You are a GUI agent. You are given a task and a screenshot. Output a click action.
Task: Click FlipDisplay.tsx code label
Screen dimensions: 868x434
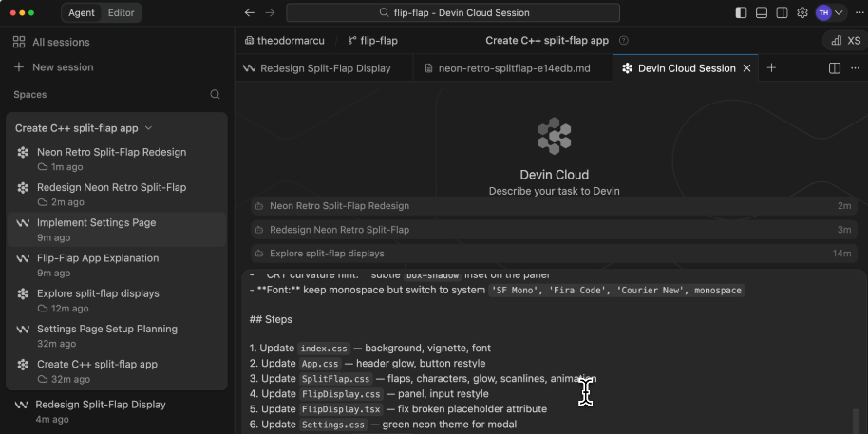[x=341, y=409]
